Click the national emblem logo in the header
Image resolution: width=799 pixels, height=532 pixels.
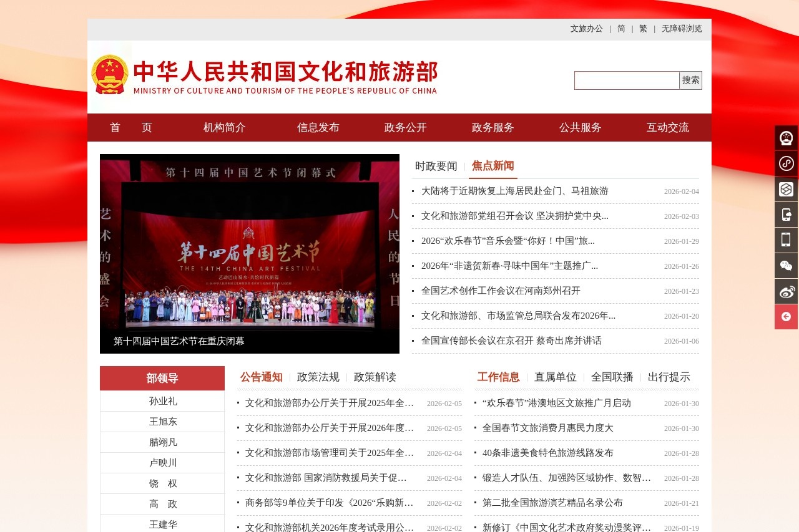coord(110,75)
